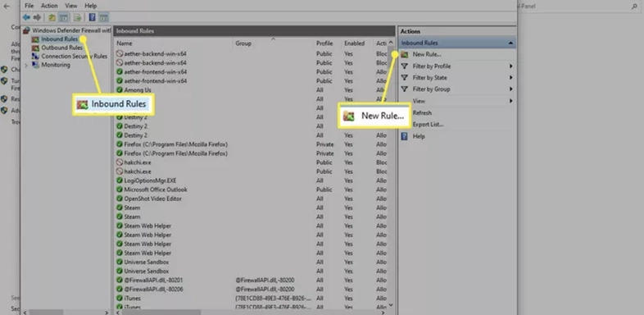644x315 pixels.
Task: Click the Connection Security Rules tree icon
Action: (x=36, y=57)
